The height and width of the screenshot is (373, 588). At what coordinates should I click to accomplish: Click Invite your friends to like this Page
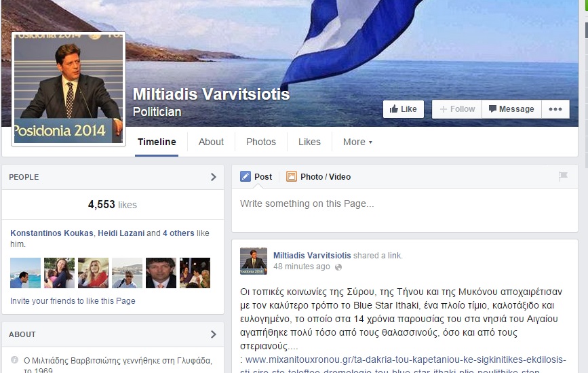pos(73,301)
